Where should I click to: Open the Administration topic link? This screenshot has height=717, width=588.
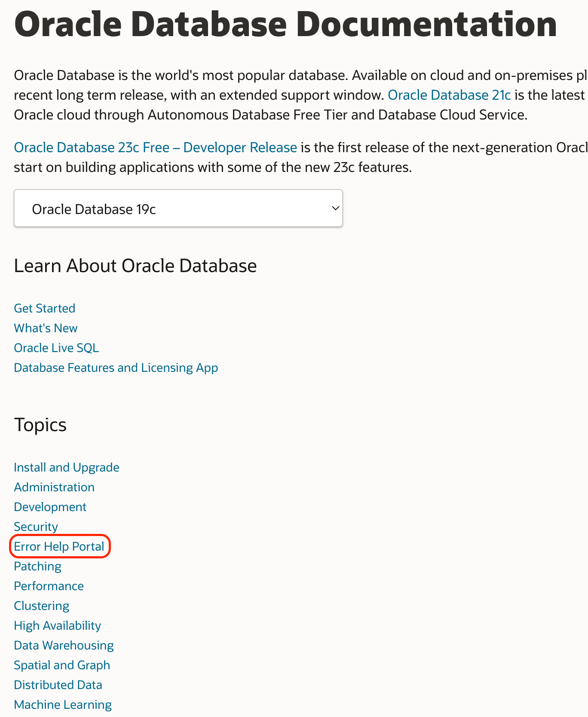coord(54,487)
